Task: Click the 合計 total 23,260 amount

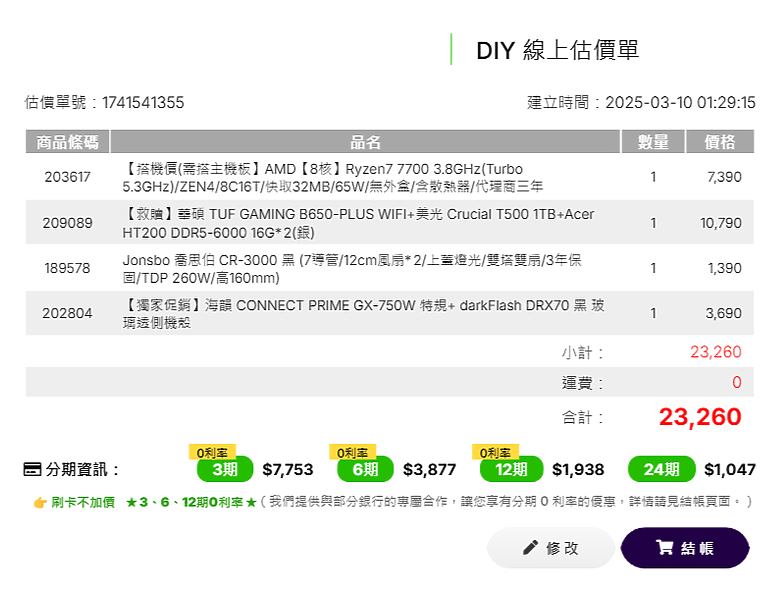Action: (x=700, y=417)
